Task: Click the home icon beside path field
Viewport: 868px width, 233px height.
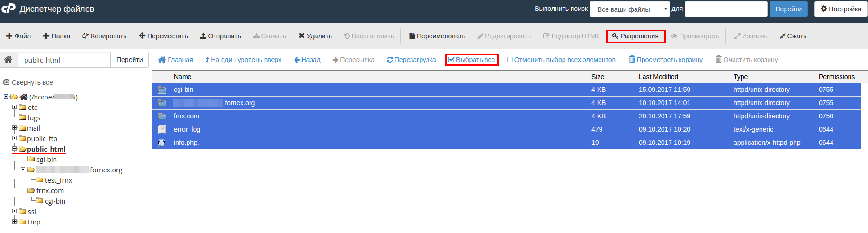Action: point(8,60)
